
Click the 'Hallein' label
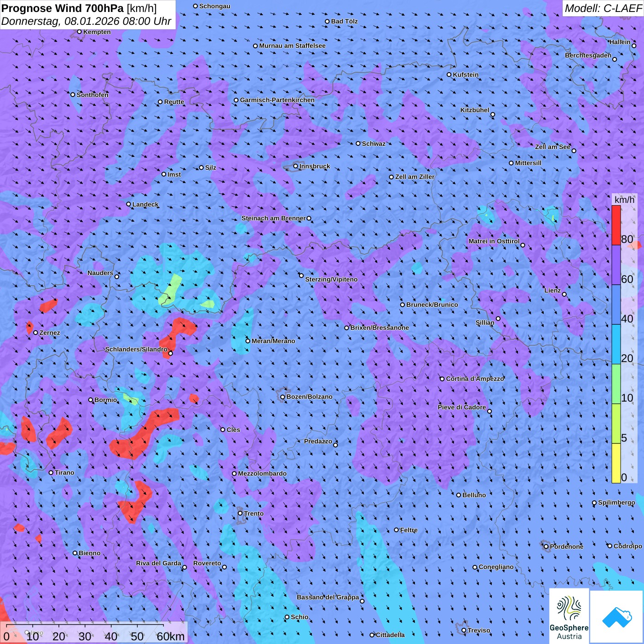point(620,42)
